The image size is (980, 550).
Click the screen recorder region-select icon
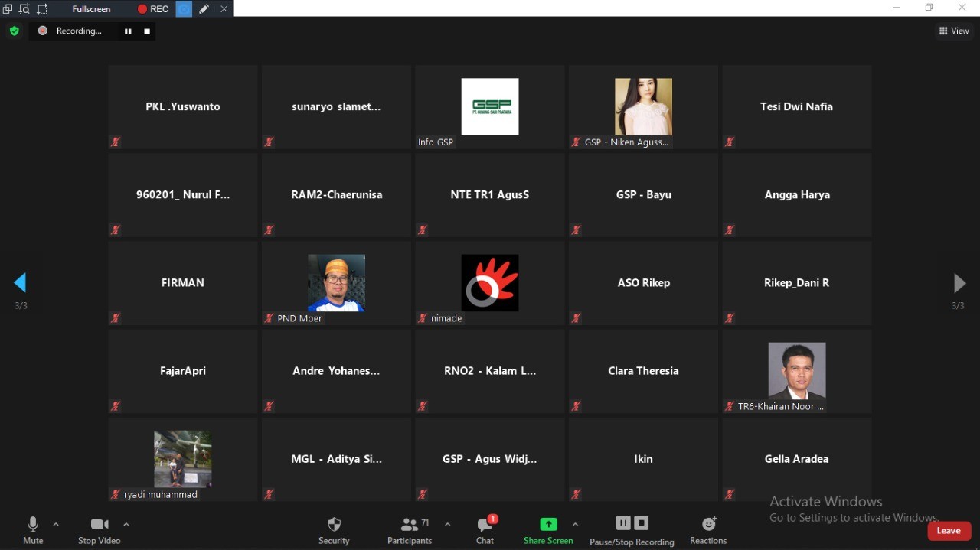click(42, 8)
